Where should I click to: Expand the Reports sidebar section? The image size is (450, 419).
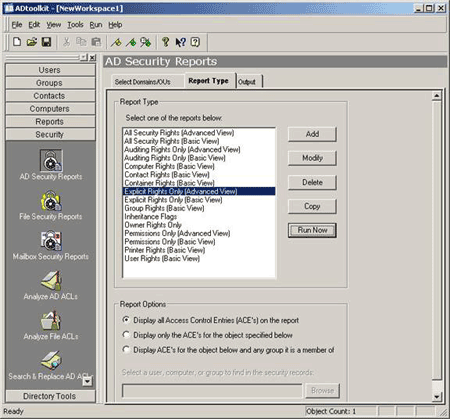tap(50, 122)
